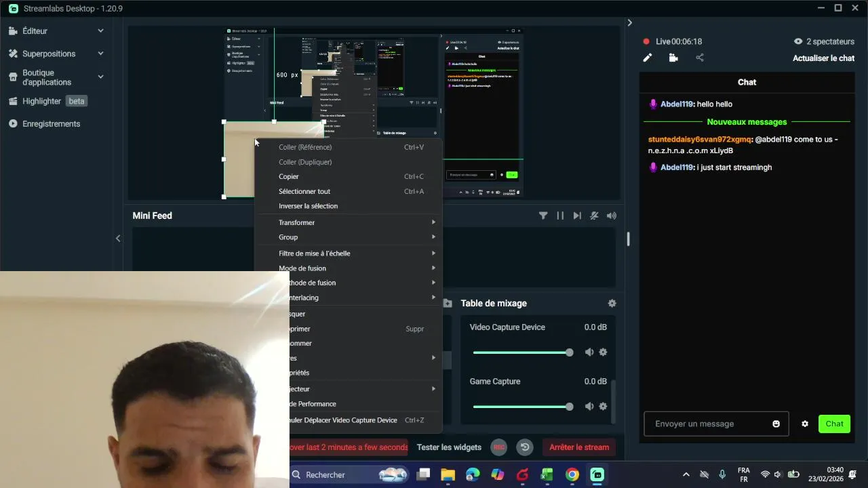
Task: Show hidden system tray icons
Action: [686, 475]
